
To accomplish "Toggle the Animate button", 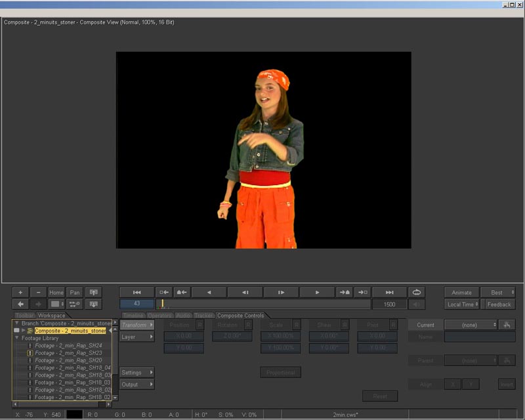I will point(461,292).
